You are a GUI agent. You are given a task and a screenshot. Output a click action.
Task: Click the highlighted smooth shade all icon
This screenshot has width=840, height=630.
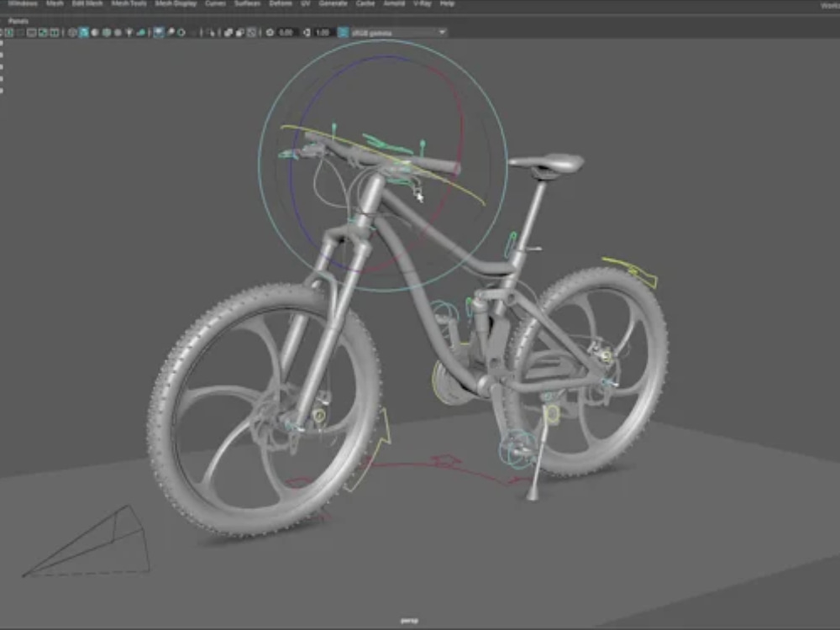84,33
